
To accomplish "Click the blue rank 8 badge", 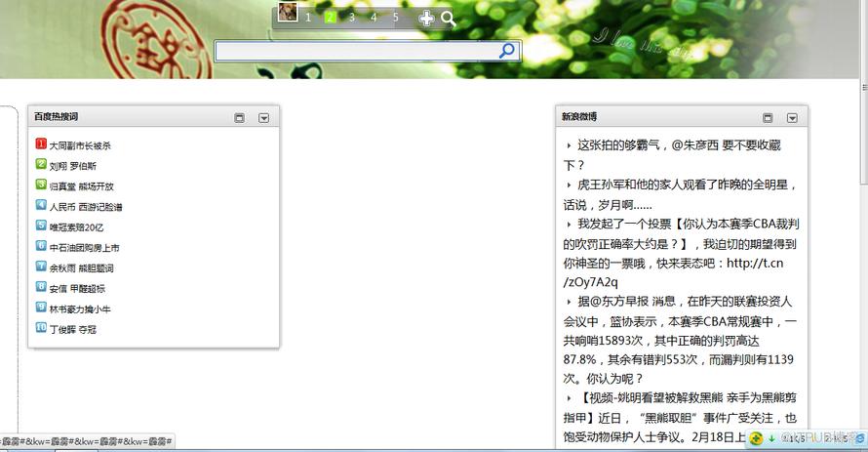I will [x=41, y=287].
